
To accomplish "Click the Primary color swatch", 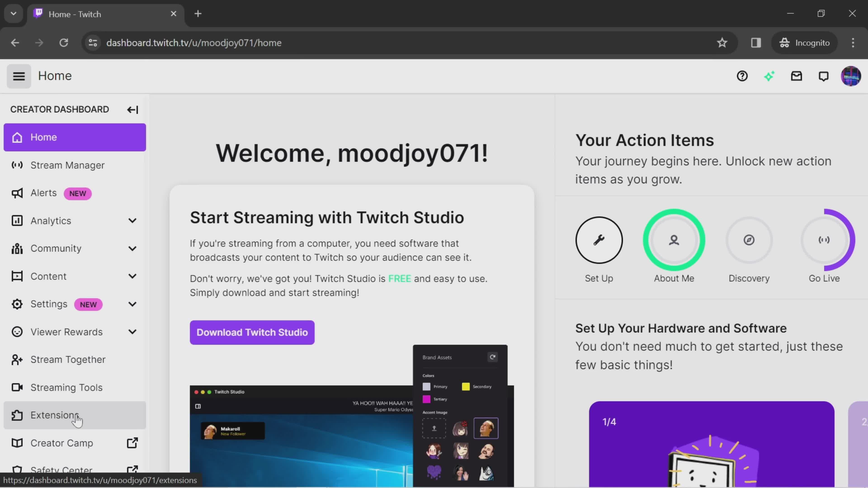I will [x=426, y=387].
